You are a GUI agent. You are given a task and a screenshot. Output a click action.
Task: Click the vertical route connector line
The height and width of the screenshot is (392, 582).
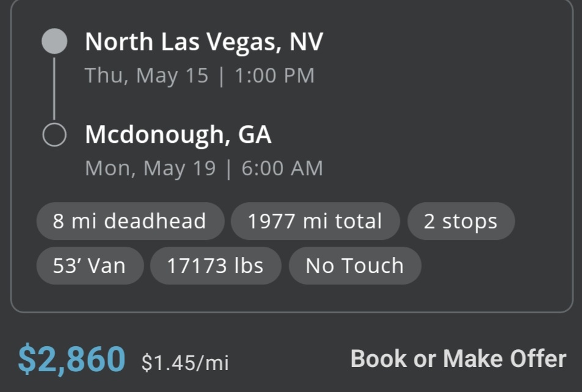(54, 89)
